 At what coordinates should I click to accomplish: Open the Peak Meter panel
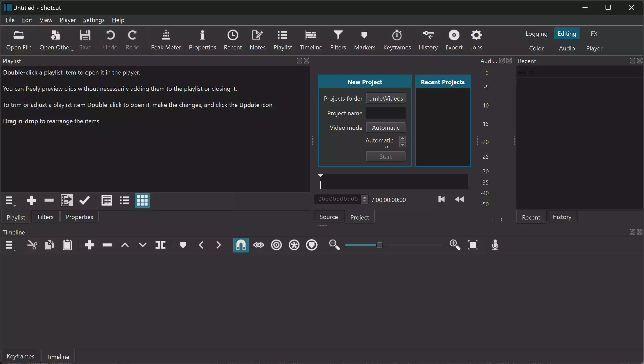166,40
